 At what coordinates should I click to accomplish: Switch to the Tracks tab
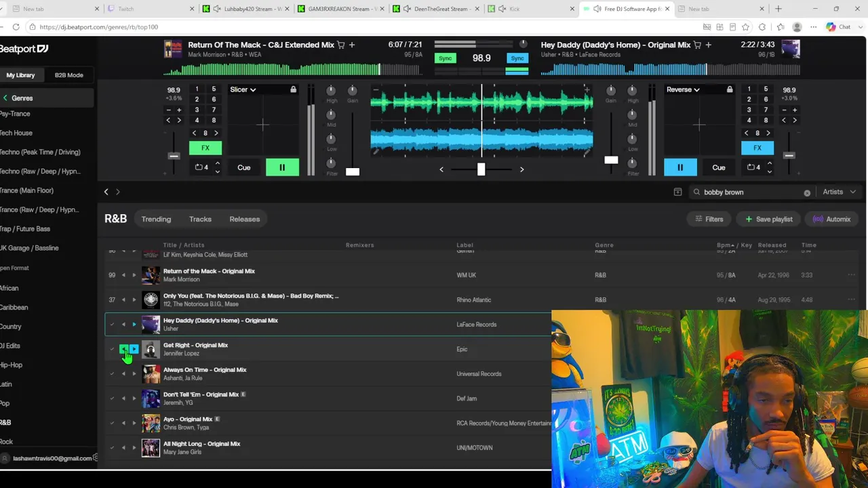point(200,219)
